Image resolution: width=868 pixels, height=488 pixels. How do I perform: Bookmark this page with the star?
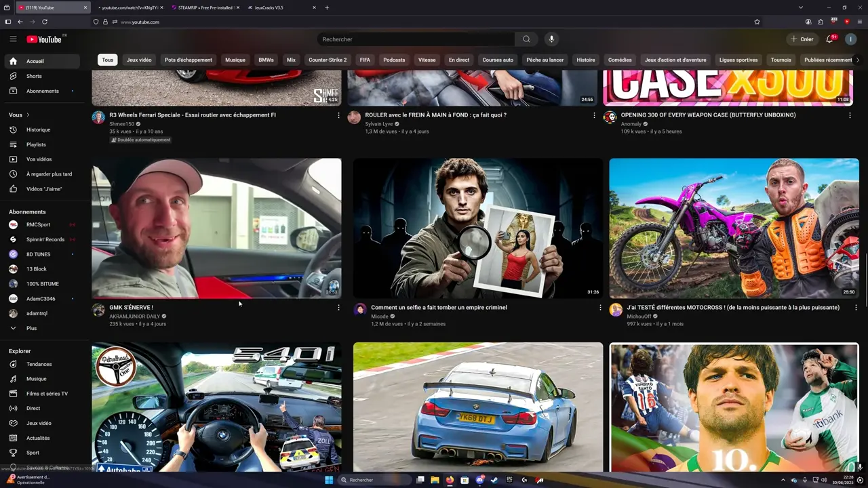[x=757, y=22]
